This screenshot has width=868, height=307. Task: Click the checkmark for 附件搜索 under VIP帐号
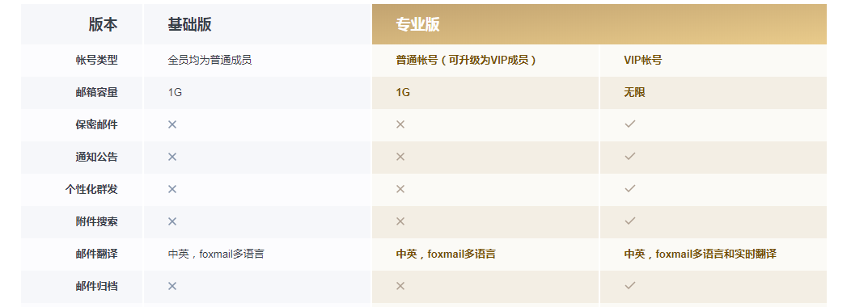click(629, 221)
